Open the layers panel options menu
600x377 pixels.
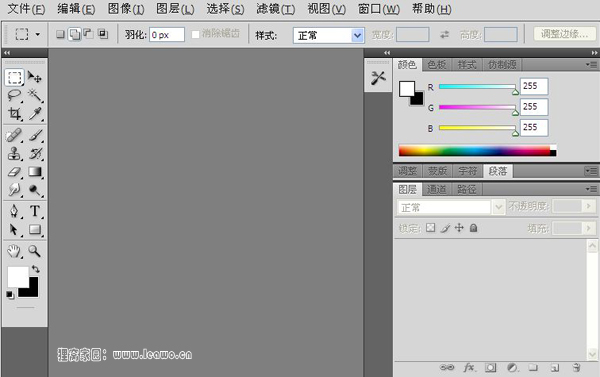592,189
